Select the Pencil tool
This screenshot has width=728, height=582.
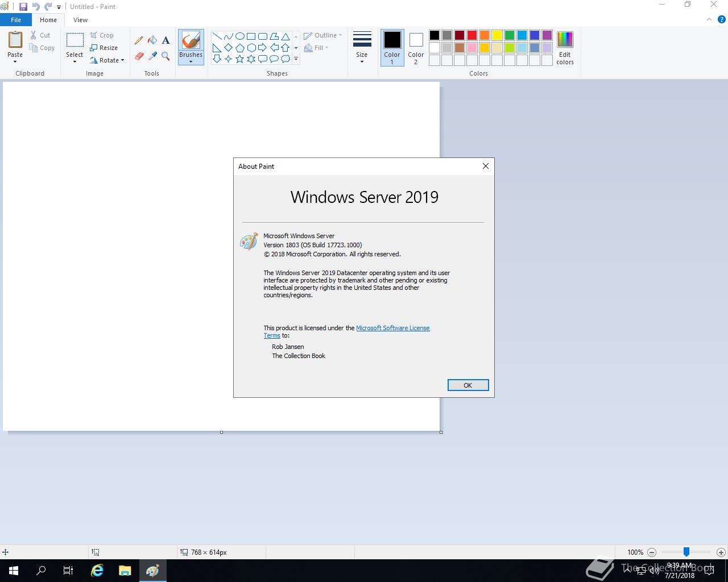pos(139,40)
